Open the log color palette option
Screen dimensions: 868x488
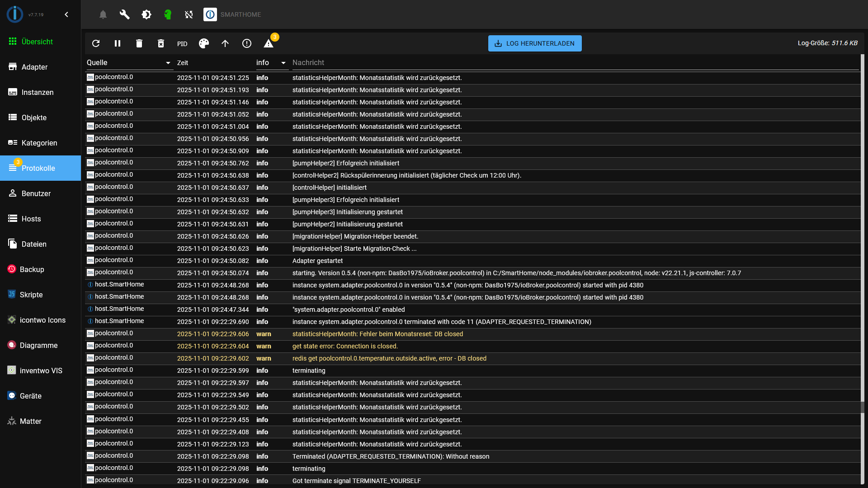coord(203,43)
